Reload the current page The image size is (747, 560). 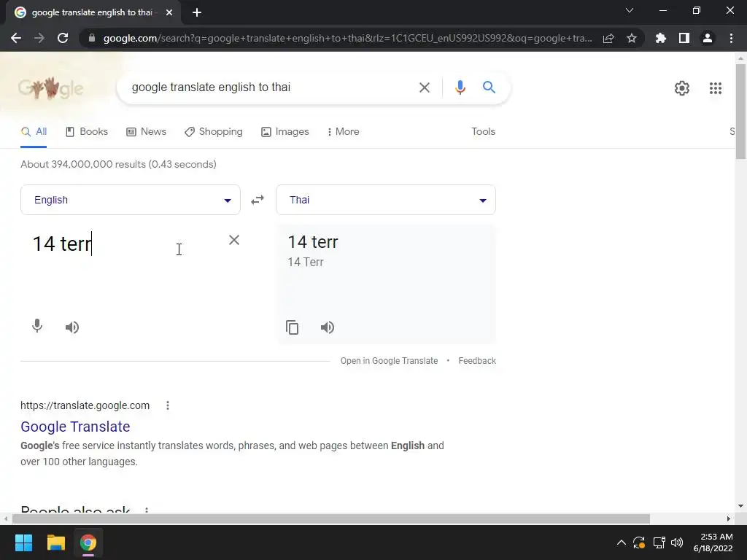(x=63, y=38)
